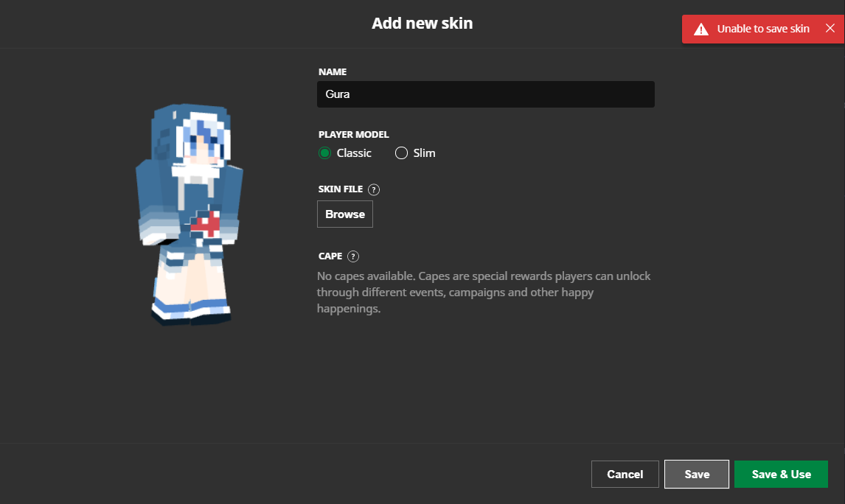The height and width of the screenshot is (504, 845).
Task: Click the 'No capes available' description text
Action: [484, 292]
